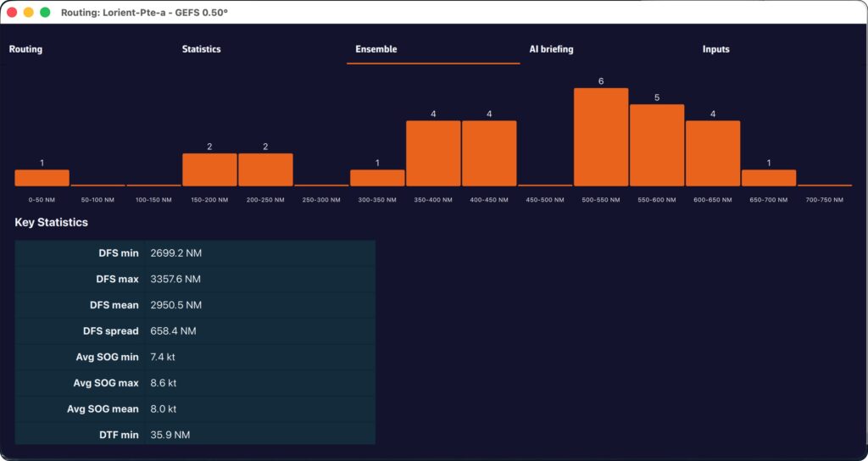
Task: Select the 350-400 NM histogram bar
Action: tap(433, 153)
